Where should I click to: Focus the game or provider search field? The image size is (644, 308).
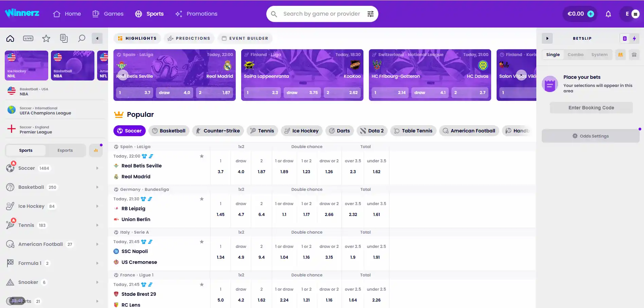point(321,14)
